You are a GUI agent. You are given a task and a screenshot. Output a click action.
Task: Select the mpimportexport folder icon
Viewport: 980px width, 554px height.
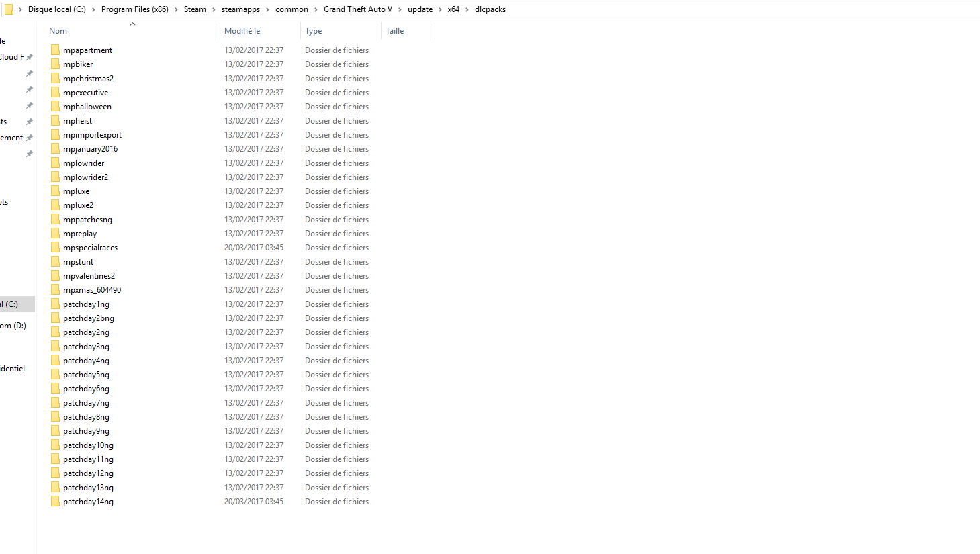point(55,134)
